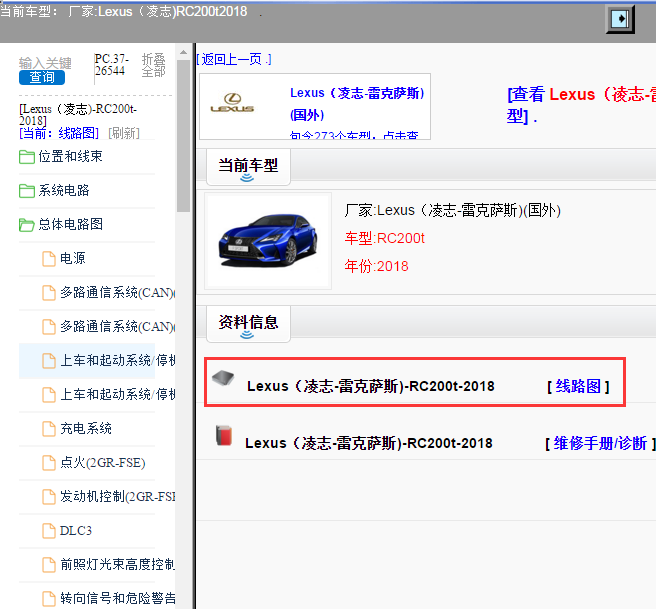Click the 查询 search button
The image size is (656, 609).
[42, 77]
